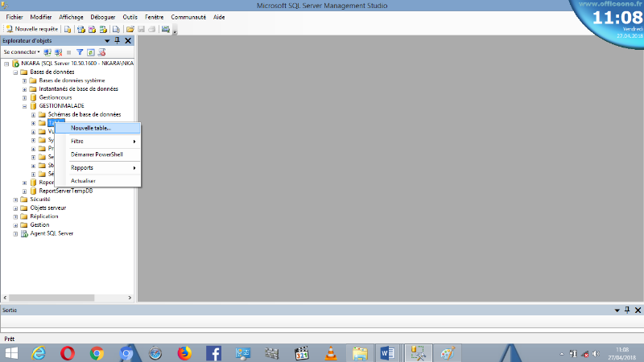Open the toolbar options dropdown arrow

pyautogui.click(x=175, y=31)
